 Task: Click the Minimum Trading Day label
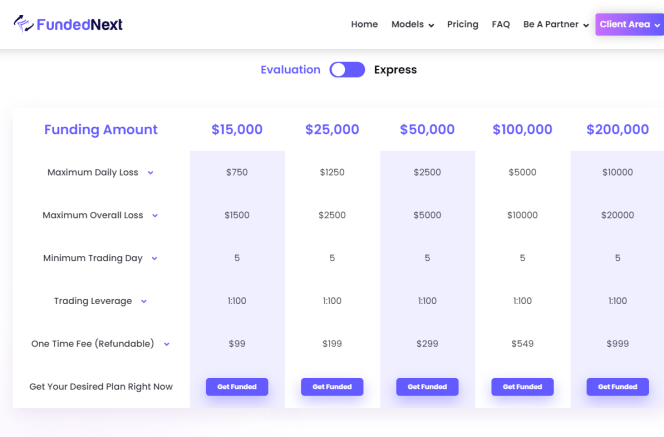pos(93,258)
